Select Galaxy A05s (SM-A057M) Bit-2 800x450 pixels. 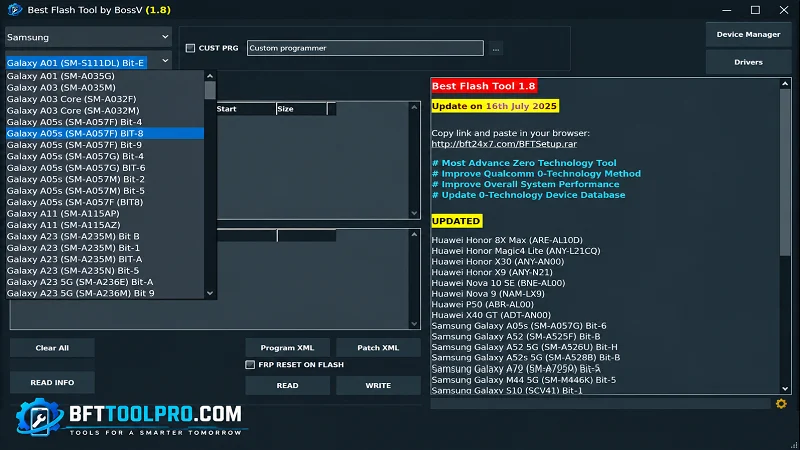click(105, 179)
